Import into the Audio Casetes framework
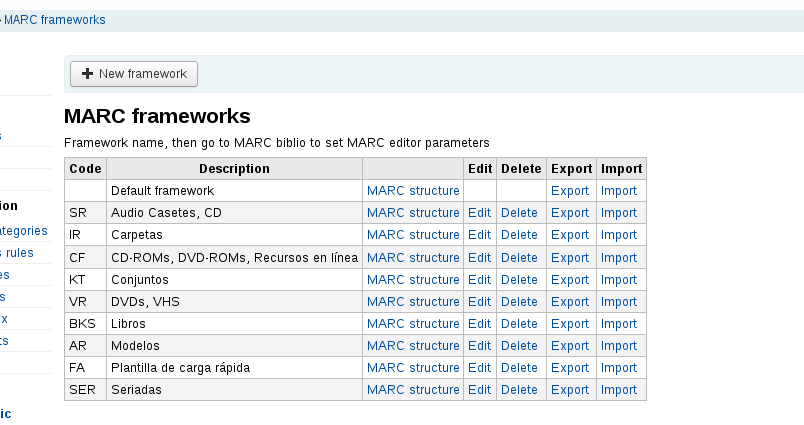Image resolution: width=804 pixels, height=425 pixels. pyautogui.click(x=619, y=212)
